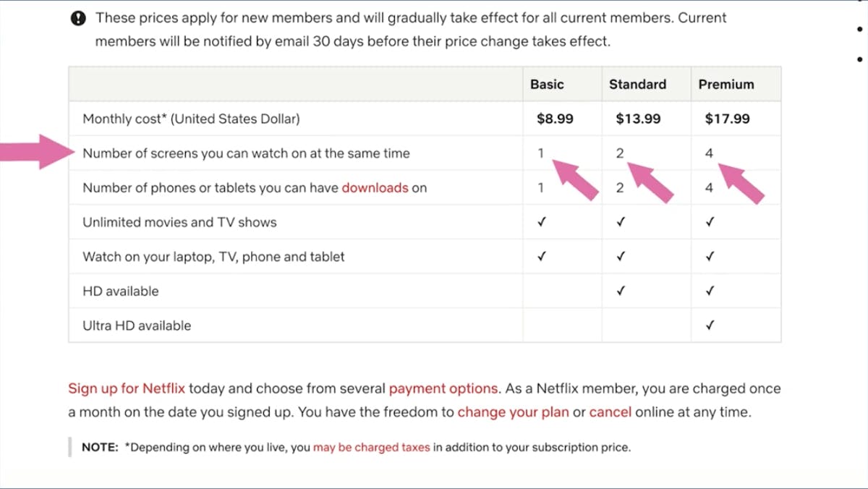Click the $8.99 Basic price
Image resolution: width=868 pixels, height=489 pixels.
[x=555, y=119]
